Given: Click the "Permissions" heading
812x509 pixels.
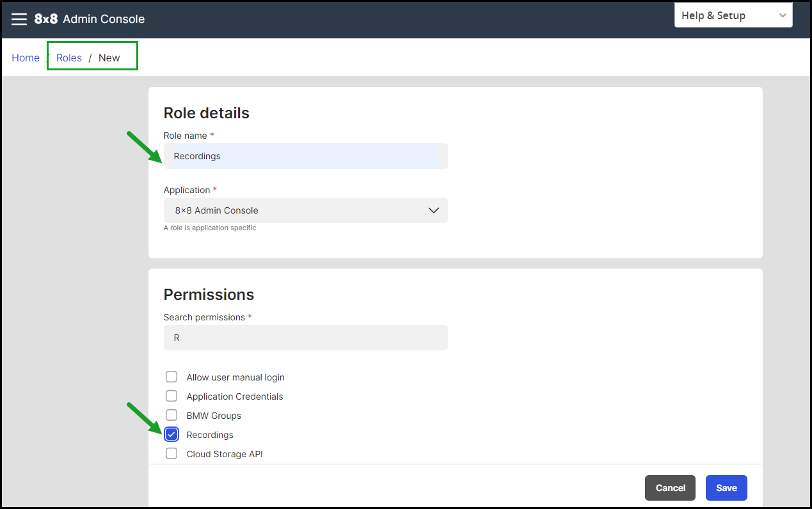Looking at the screenshot, I should pyautogui.click(x=209, y=295).
